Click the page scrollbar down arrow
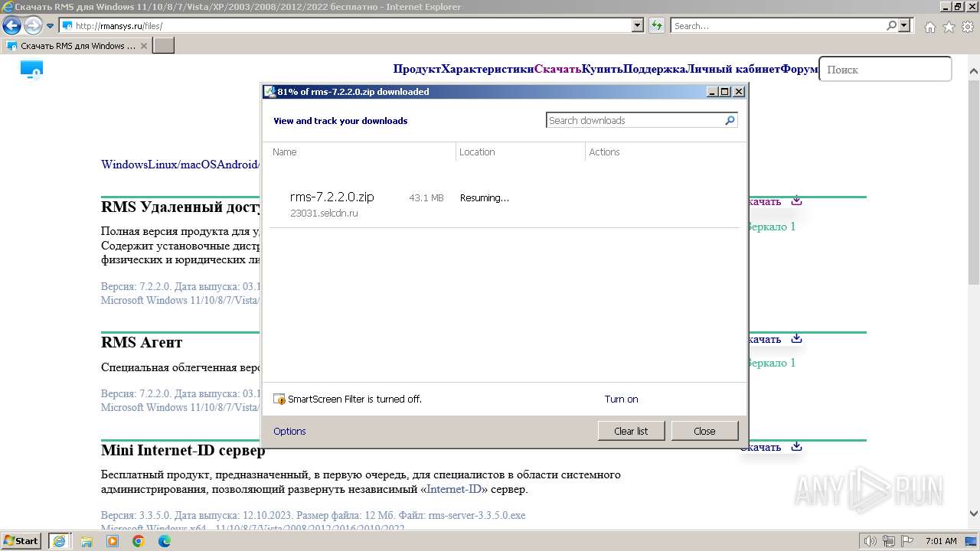The width and height of the screenshot is (980, 551). pyautogui.click(x=973, y=514)
